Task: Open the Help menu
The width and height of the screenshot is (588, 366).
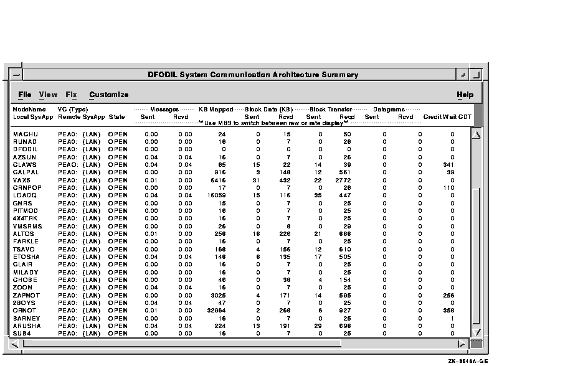Action: click(x=465, y=95)
